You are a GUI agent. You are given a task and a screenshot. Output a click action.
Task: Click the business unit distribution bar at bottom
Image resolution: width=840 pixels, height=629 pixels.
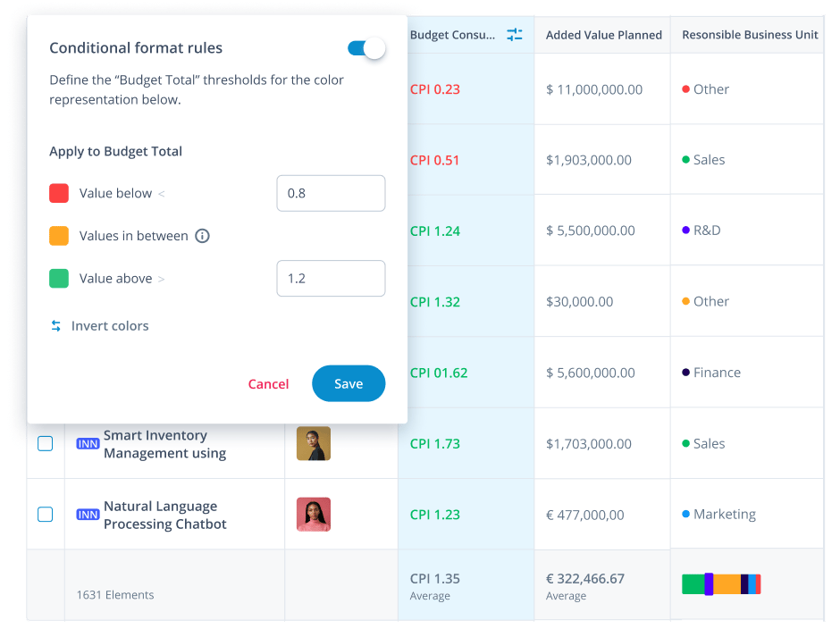pos(720,583)
